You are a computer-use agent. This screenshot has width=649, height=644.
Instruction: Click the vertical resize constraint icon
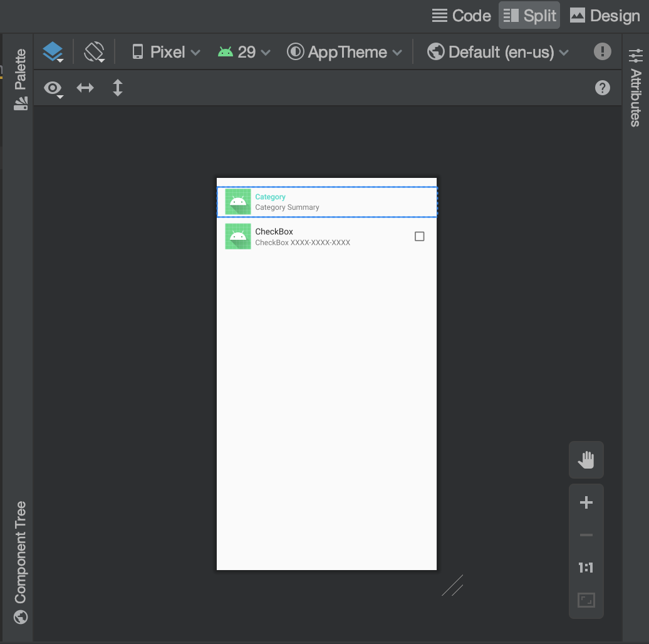[117, 88]
